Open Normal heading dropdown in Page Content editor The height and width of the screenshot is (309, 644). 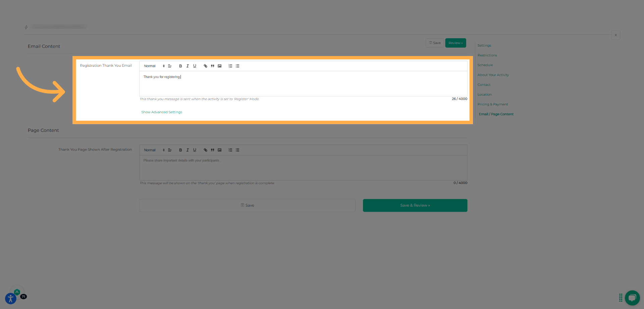click(x=154, y=150)
